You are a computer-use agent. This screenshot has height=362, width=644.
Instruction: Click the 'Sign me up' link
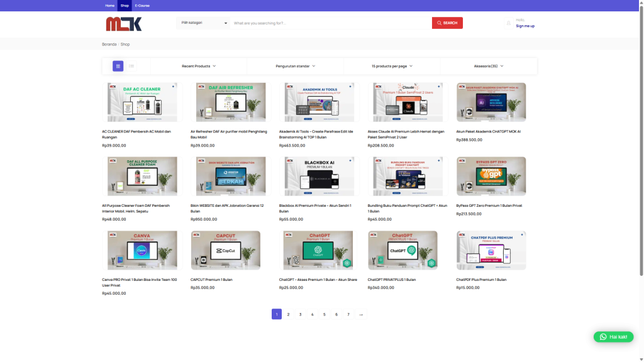click(525, 26)
